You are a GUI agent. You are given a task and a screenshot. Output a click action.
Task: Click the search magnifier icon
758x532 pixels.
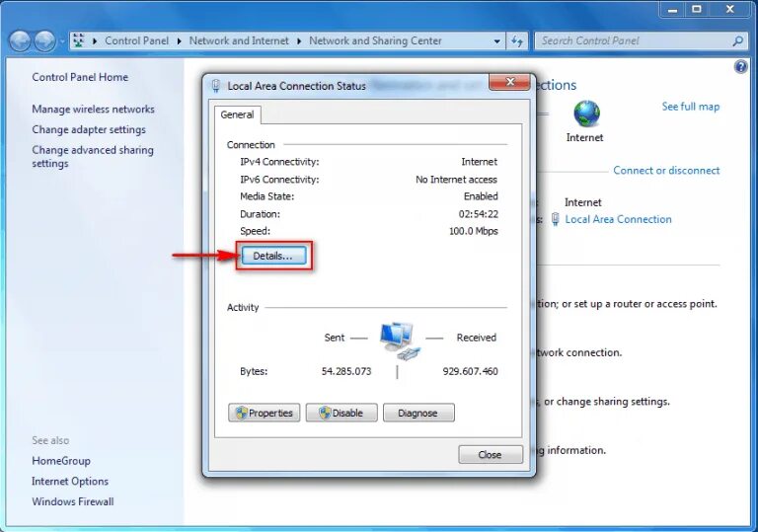[737, 41]
